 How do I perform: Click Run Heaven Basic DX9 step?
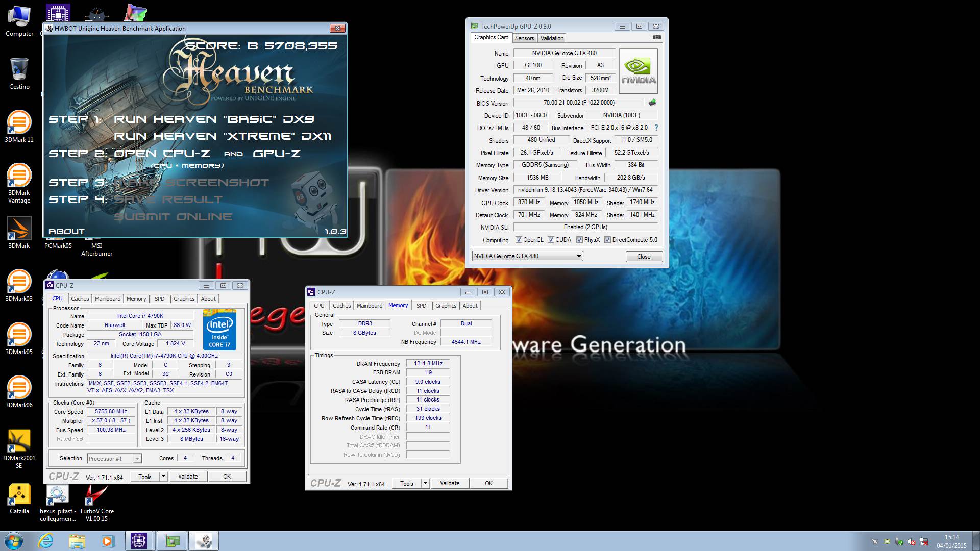pos(214,119)
